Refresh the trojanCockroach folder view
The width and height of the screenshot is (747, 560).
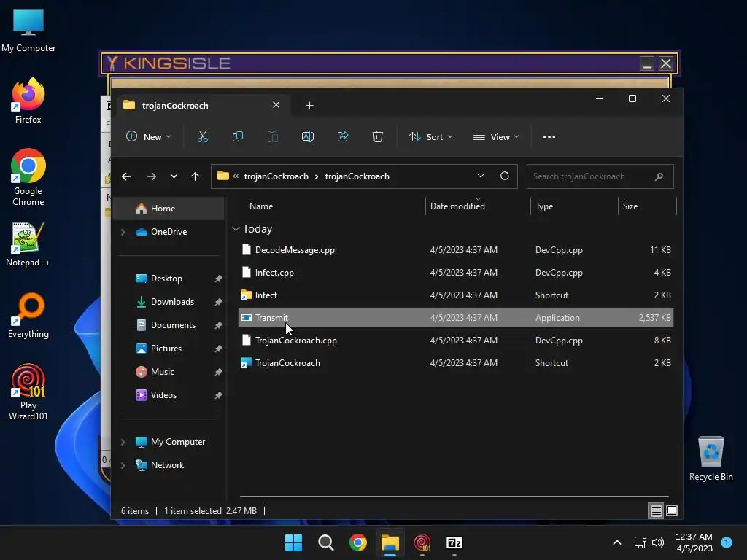tap(505, 176)
